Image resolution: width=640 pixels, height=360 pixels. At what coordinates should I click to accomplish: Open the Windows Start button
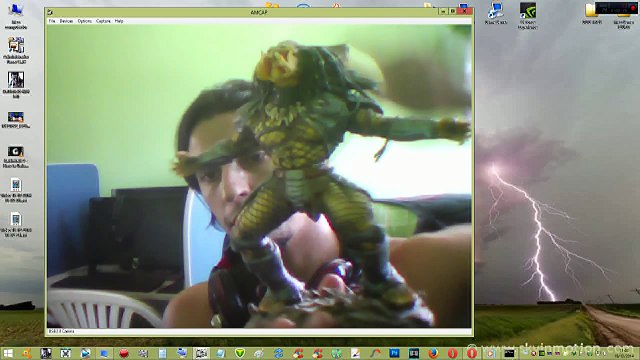click(x=8, y=353)
